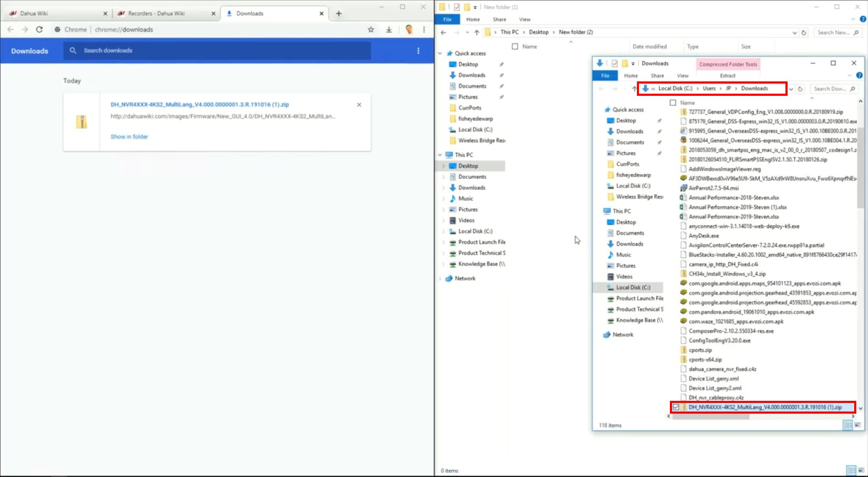
Task: Uncheck the DH_NVR4XXX-4KS2 zip file checkbox
Action: 676,407
